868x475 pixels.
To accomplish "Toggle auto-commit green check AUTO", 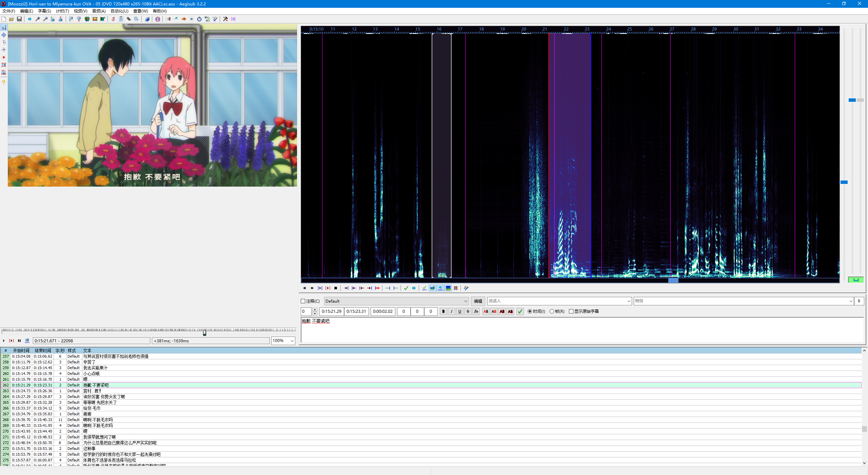I will point(425,288).
